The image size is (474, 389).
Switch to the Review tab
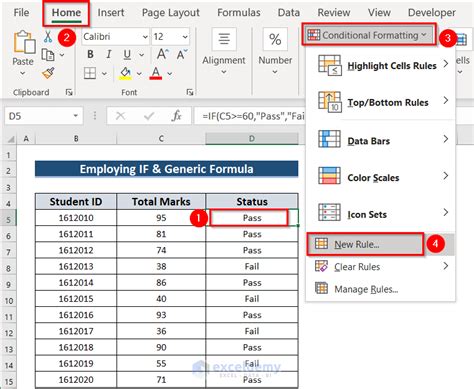334,13
